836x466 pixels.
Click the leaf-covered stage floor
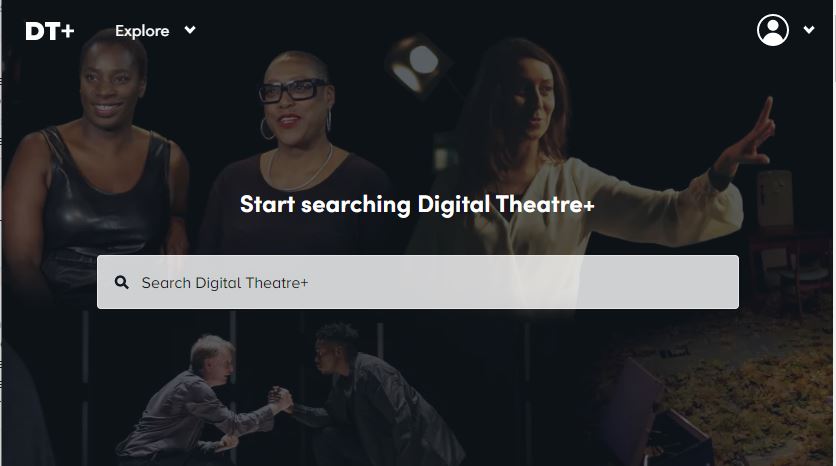pos(746,384)
